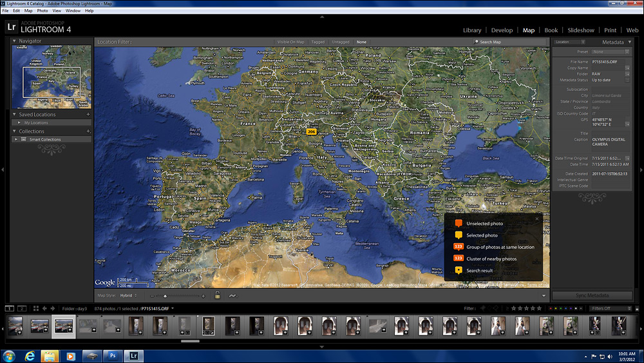Viewport: 644px width, 363px height.
Task: Go forward with the right arrow icon
Action: point(53,308)
